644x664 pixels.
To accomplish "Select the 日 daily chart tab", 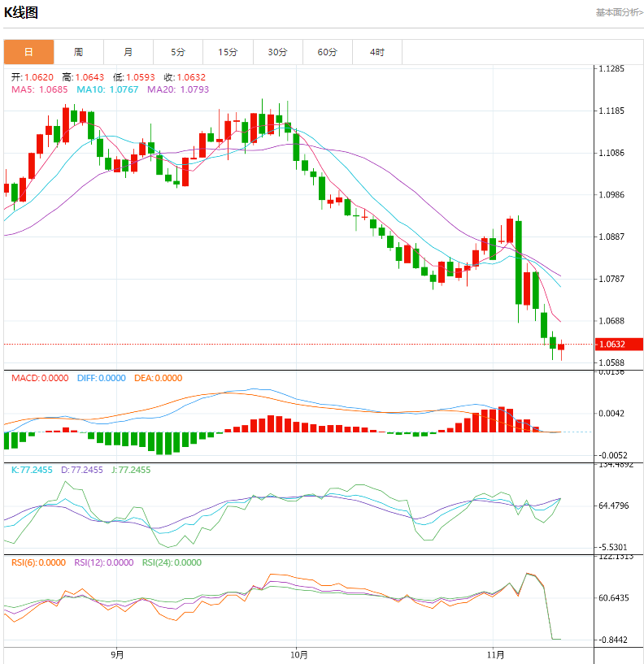I will click(28, 52).
